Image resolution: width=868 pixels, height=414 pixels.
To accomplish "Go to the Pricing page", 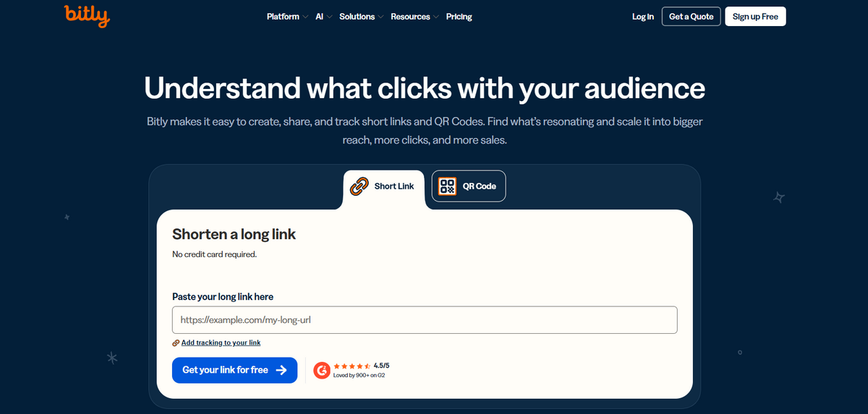I will [x=459, y=17].
